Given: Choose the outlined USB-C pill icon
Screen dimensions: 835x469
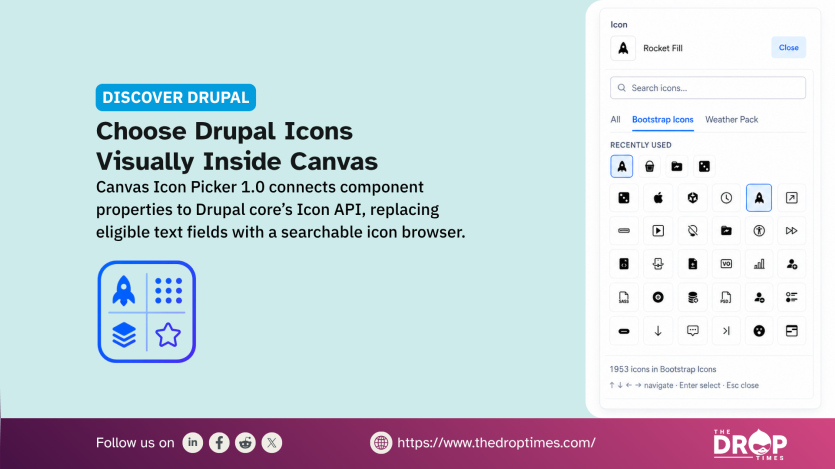Looking at the screenshot, I should (x=624, y=231).
